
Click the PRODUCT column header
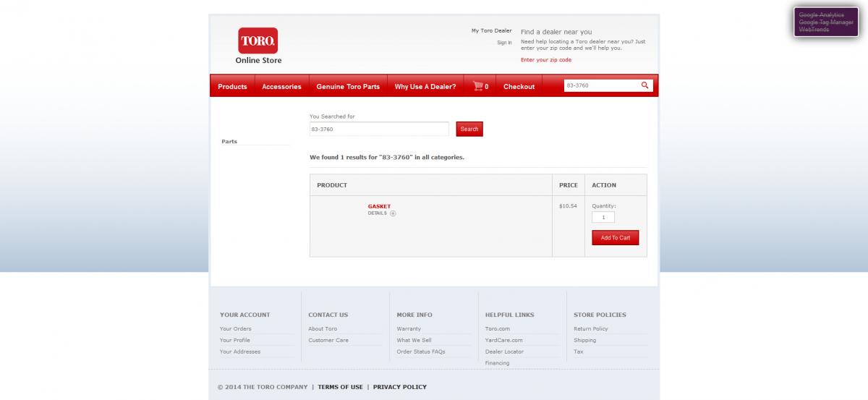coord(332,185)
